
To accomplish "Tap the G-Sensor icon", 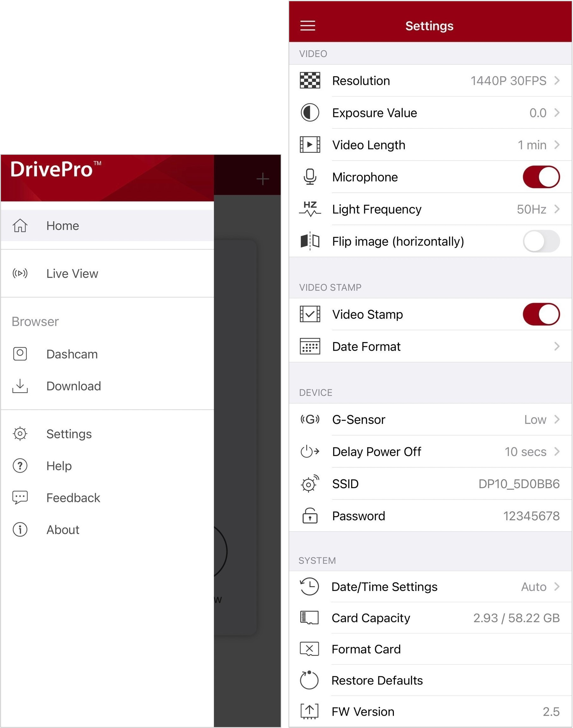I will [x=310, y=420].
